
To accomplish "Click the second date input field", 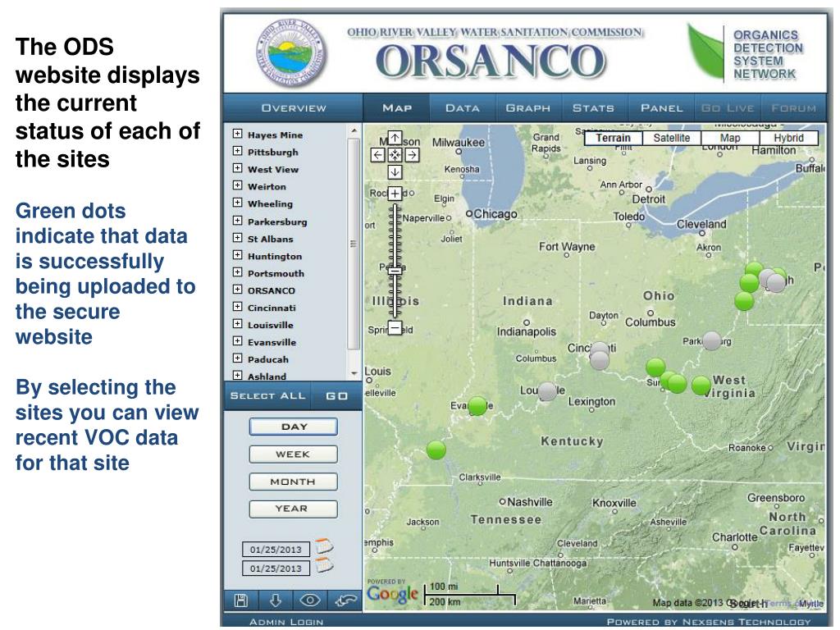I will pos(276,568).
